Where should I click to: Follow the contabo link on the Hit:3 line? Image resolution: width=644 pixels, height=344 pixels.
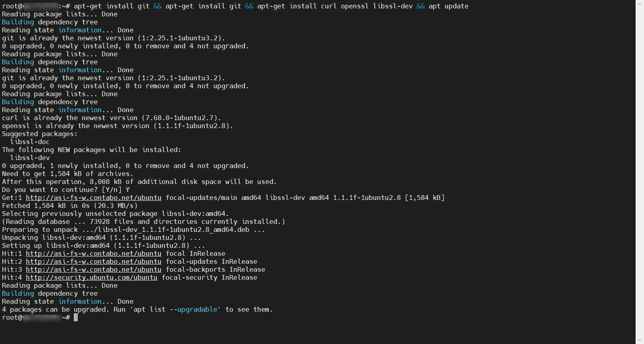93,270
